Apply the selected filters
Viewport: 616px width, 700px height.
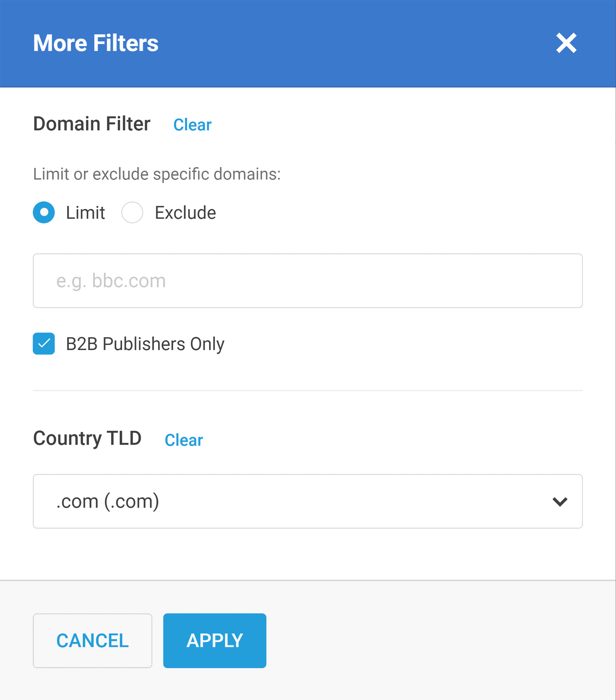click(215, 641)
